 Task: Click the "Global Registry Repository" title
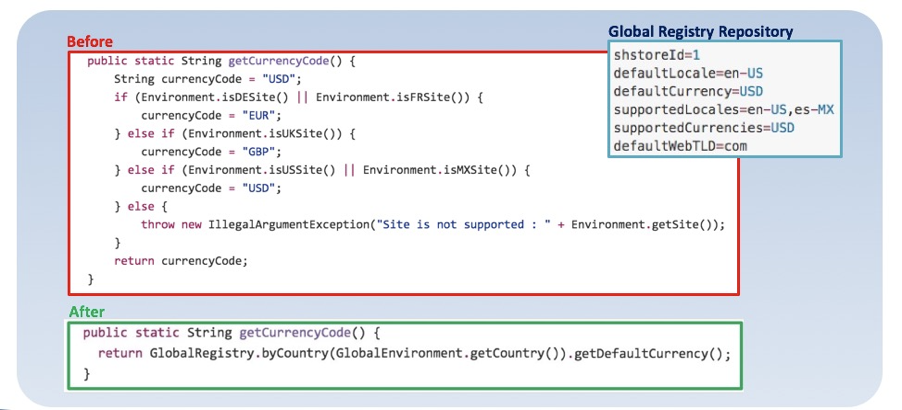click(700, 32)
